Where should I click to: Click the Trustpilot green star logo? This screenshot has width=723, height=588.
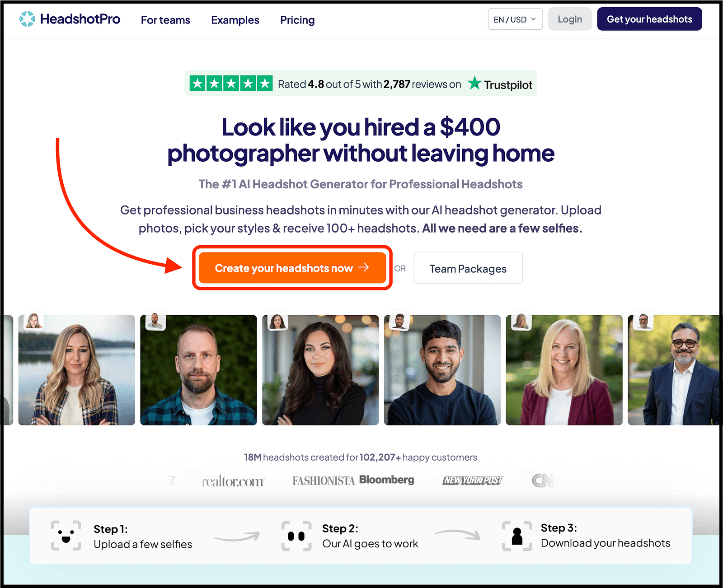coord(474,83)
